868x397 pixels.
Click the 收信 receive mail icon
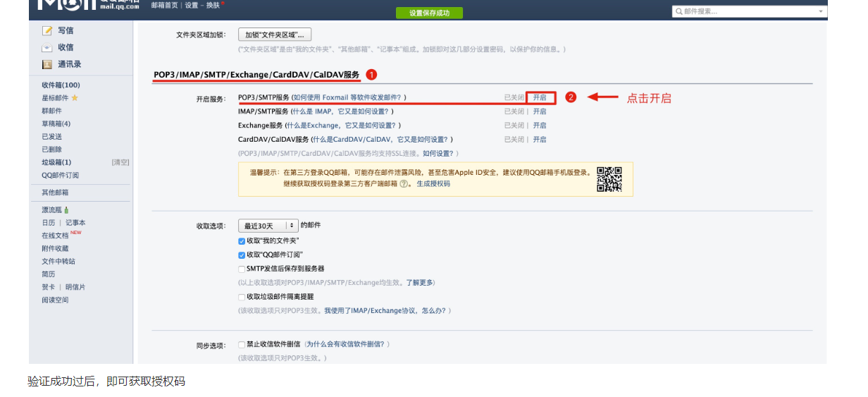pos(47,48)
